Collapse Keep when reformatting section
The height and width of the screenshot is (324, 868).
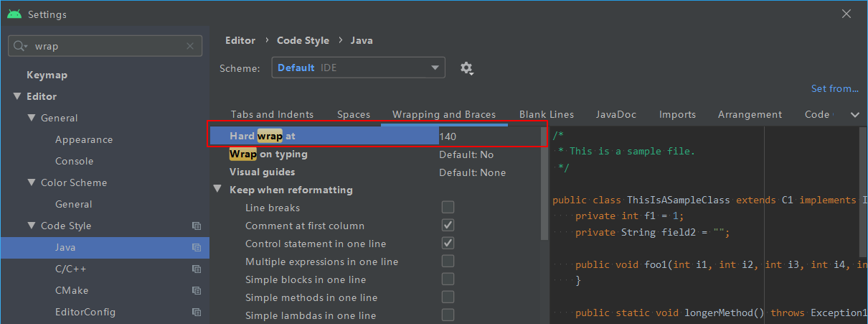click(x=217, y=190)
